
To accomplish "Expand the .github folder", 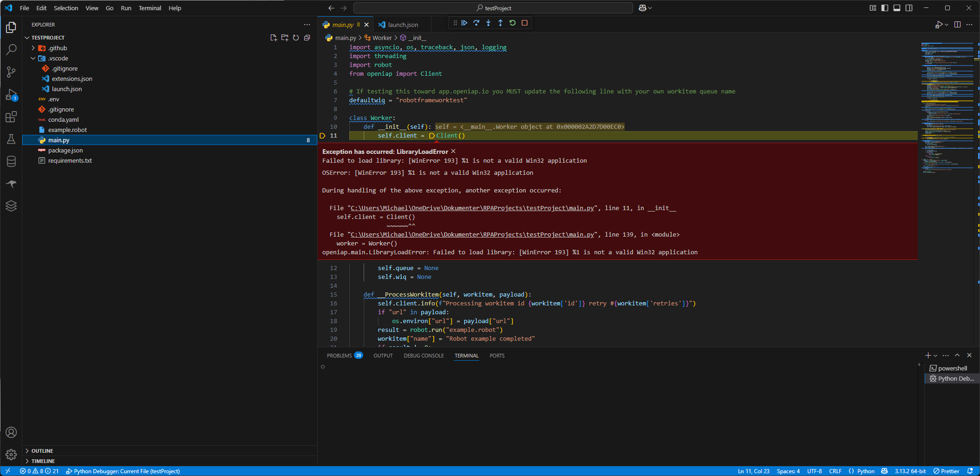I will [33, 48].
